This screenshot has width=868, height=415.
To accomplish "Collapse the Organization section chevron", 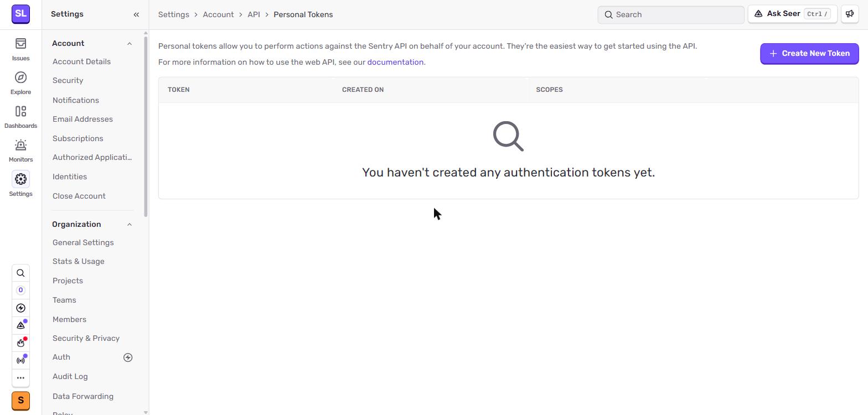I will 130,225.
